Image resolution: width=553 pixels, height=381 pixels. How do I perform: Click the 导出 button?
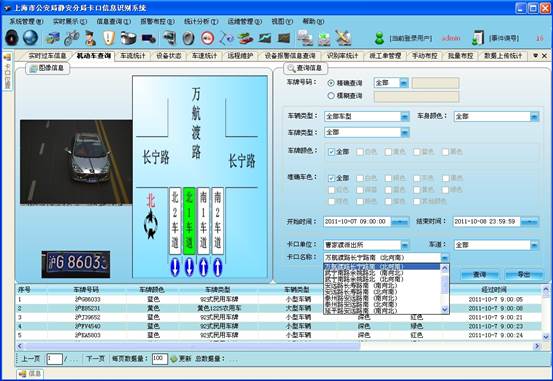click(x=524, y=274)
